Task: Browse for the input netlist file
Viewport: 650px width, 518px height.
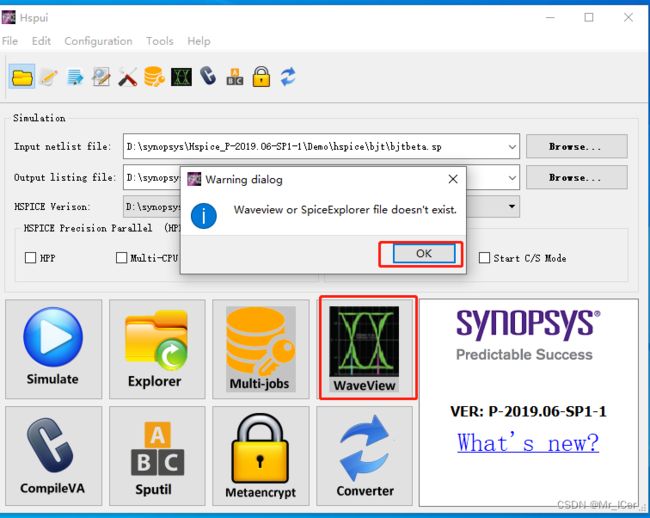Action: pos(577,146)
